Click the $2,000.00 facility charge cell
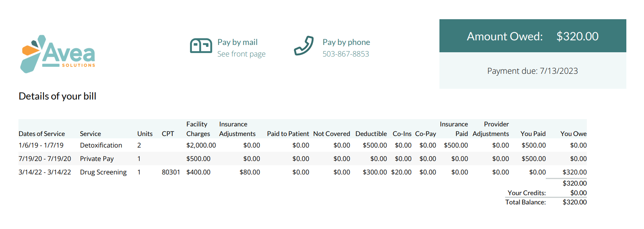This screenshot has width=644, height=229. click(201, 145)
